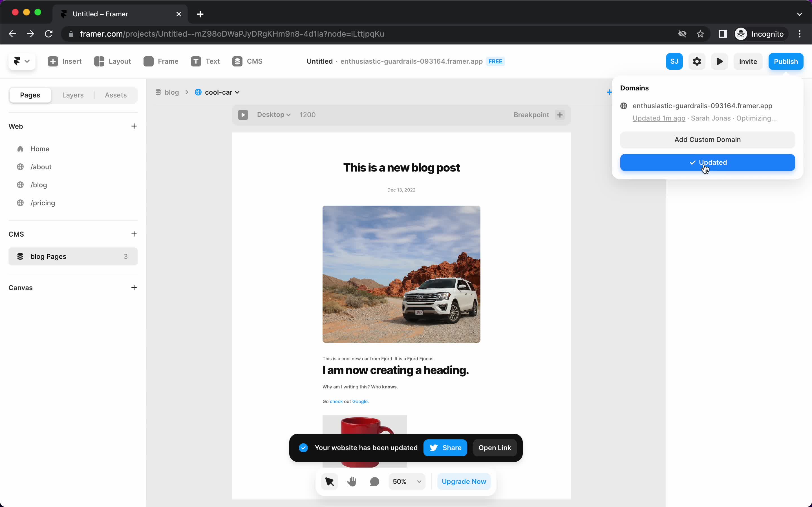Click the preview play button

720,61
